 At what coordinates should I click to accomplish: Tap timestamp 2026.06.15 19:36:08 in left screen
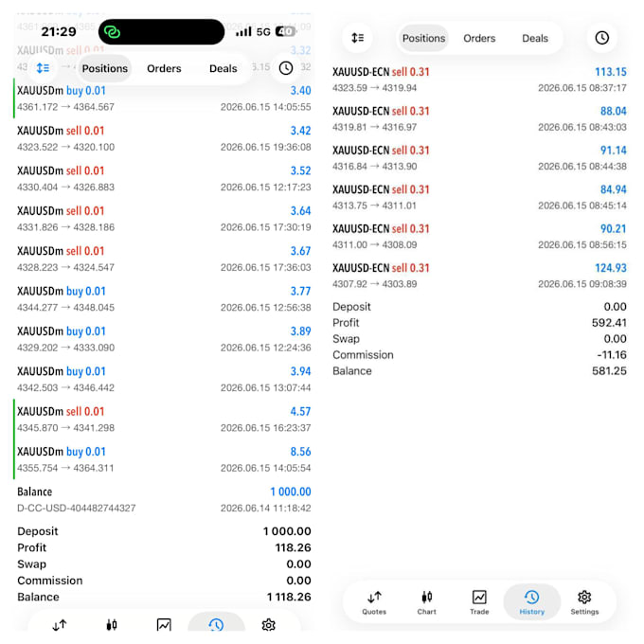pyautogui.click(x=266, y=147)
